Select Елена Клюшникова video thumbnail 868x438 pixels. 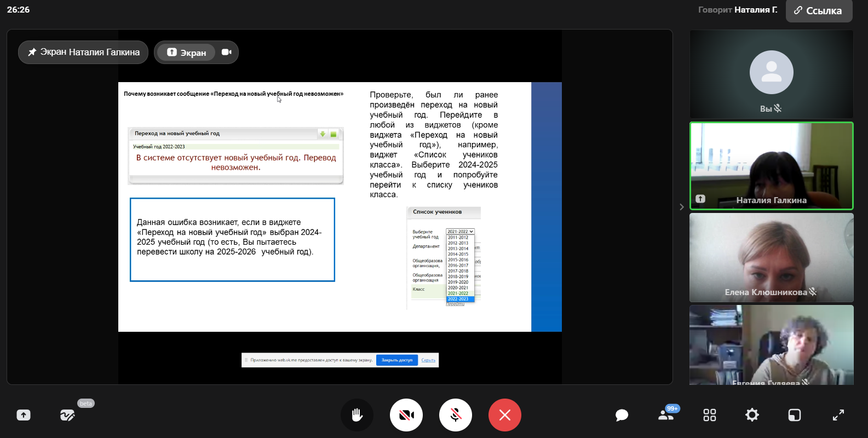point(771,257)
